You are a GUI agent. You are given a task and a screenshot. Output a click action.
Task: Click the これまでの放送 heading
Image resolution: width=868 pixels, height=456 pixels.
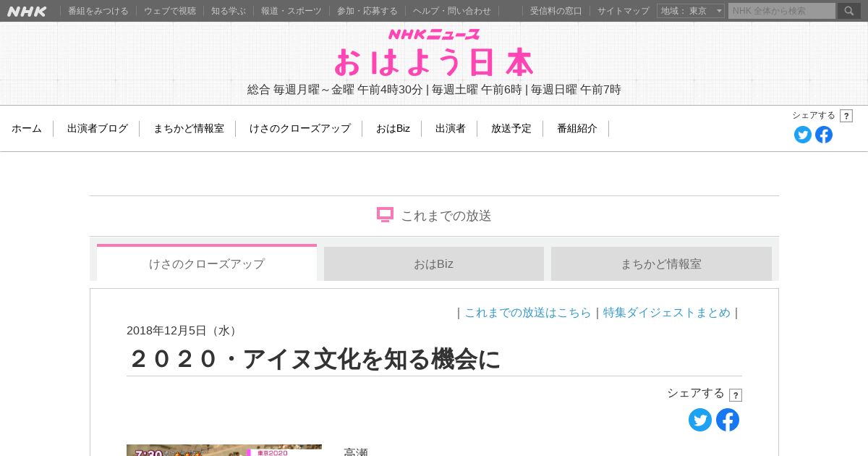coord(446,216)
